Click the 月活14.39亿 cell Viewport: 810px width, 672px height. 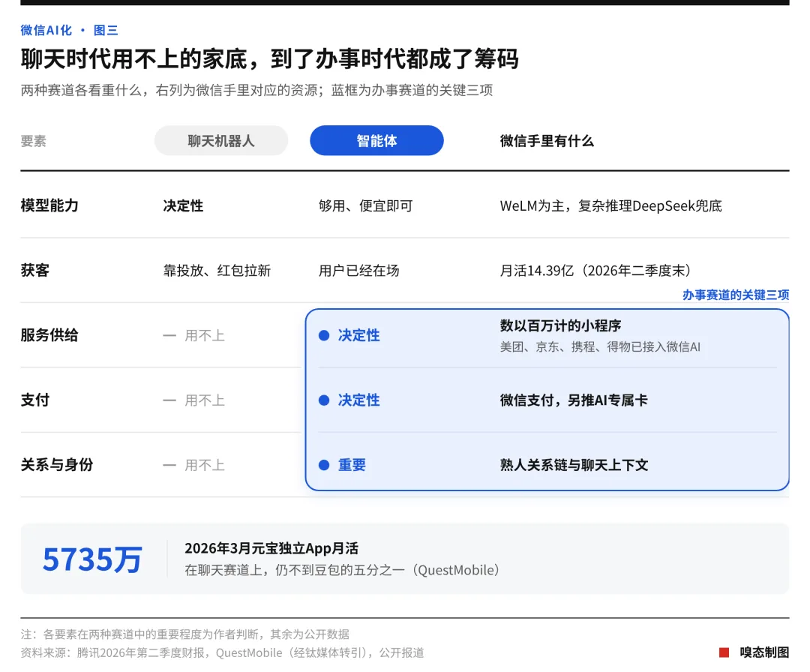pos(596,271)
